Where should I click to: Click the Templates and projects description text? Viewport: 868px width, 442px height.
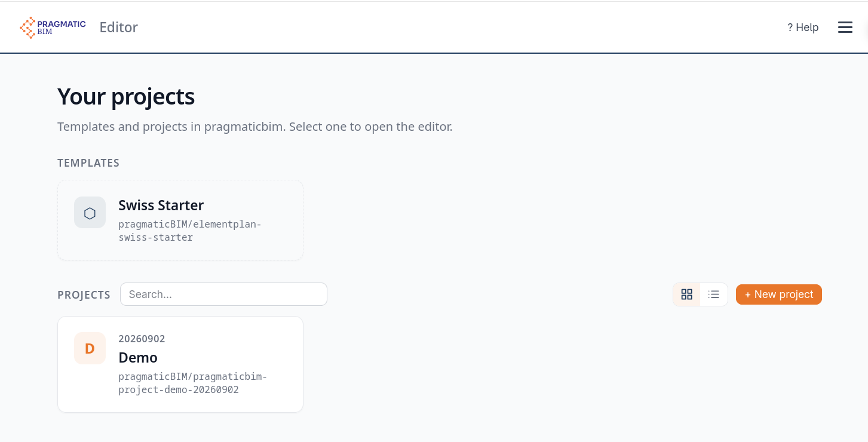pyautogui.click(x=255, y=127)
